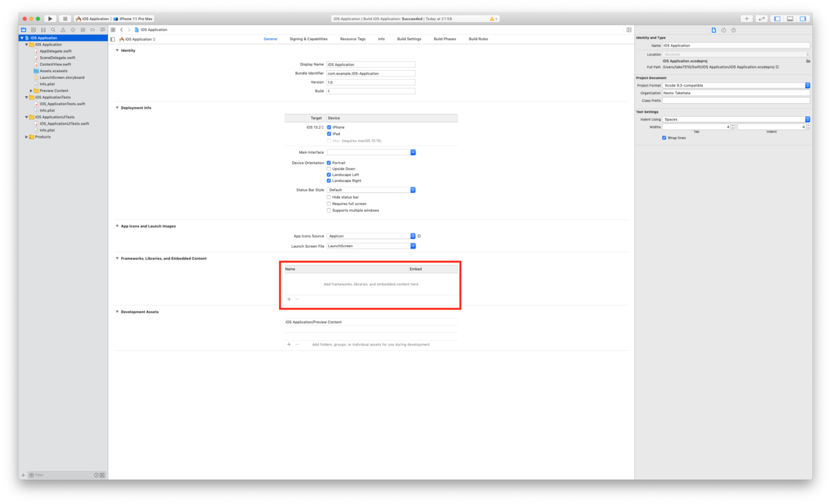831x504 pixels.
Task: Collapse the Deployment Info section
Action: tap(117, 108)
